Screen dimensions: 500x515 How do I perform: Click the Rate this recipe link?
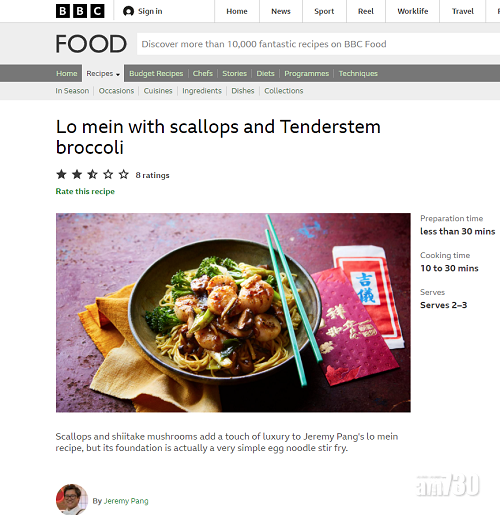(x=85, y=191)
